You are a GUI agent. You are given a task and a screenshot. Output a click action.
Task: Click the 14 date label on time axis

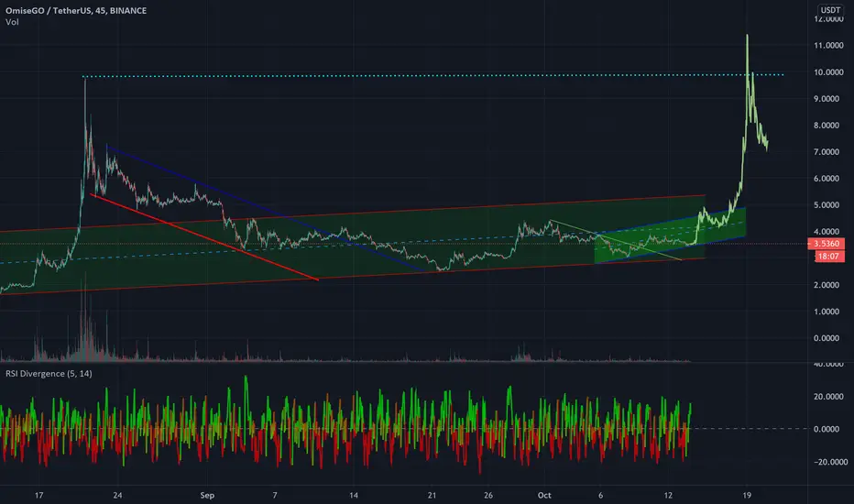(x=354, y=495)
